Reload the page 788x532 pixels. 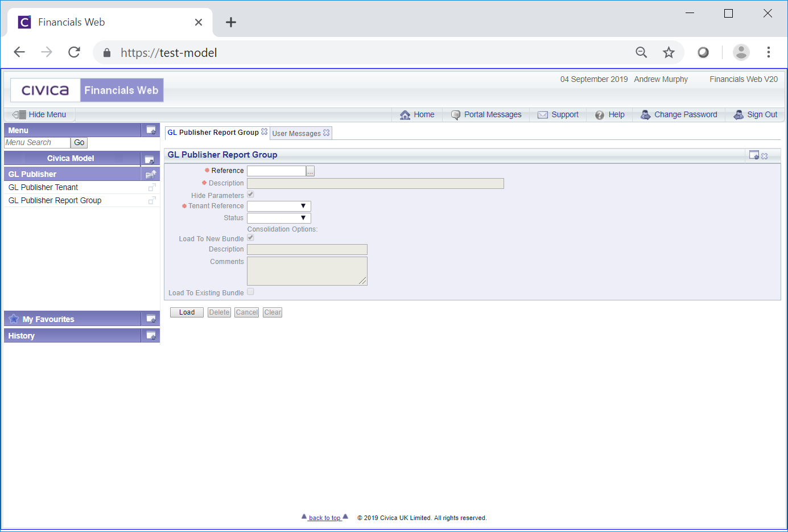74,52
